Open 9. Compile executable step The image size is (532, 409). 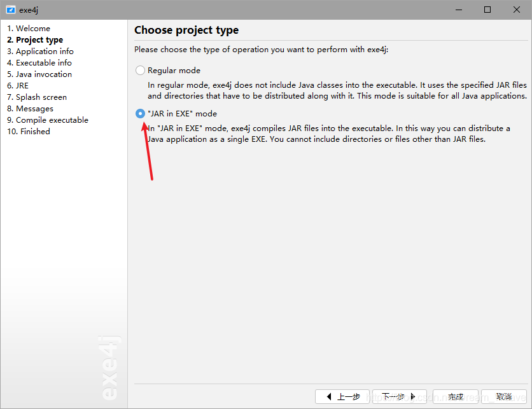coord(48,120)
